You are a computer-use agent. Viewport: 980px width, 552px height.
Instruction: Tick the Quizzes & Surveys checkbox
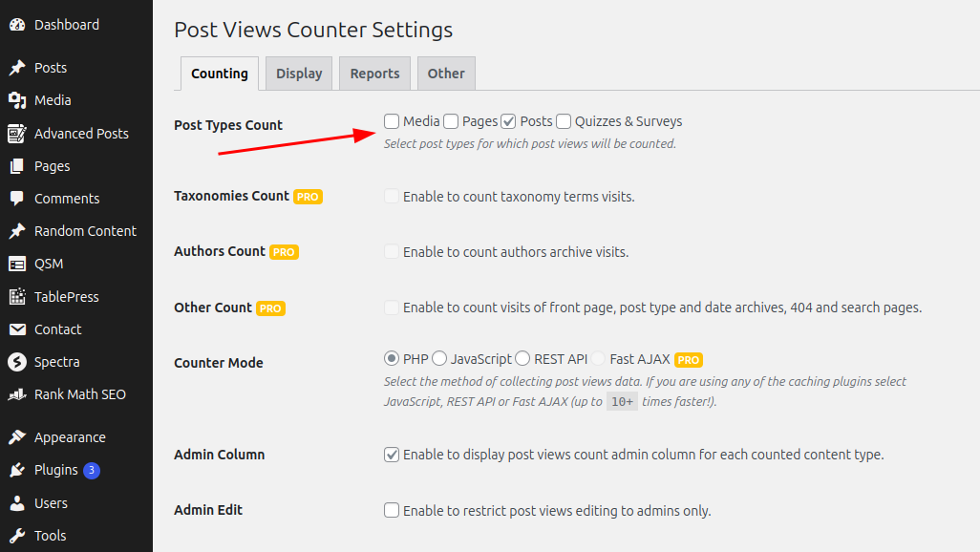tap(564, 121)
